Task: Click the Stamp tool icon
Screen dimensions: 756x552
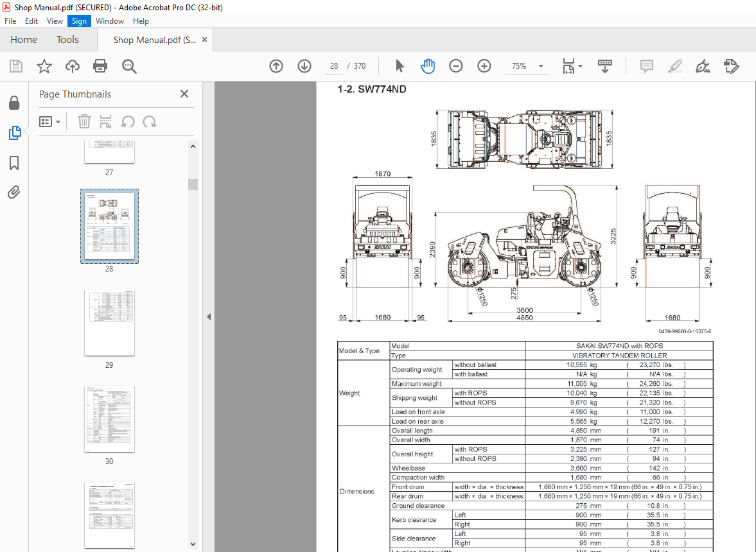Action: (731, 66)
